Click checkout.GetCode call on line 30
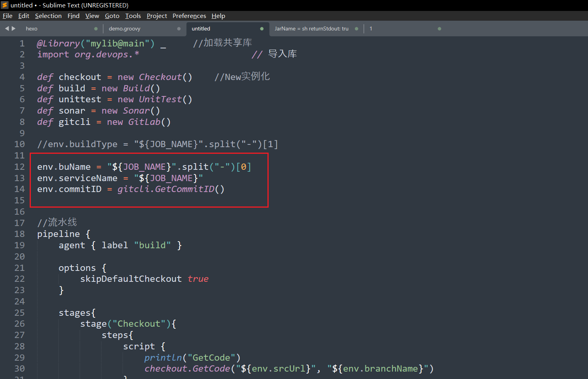Image resolution: width=588 pixels, height=379 pixels. point(187,369)
